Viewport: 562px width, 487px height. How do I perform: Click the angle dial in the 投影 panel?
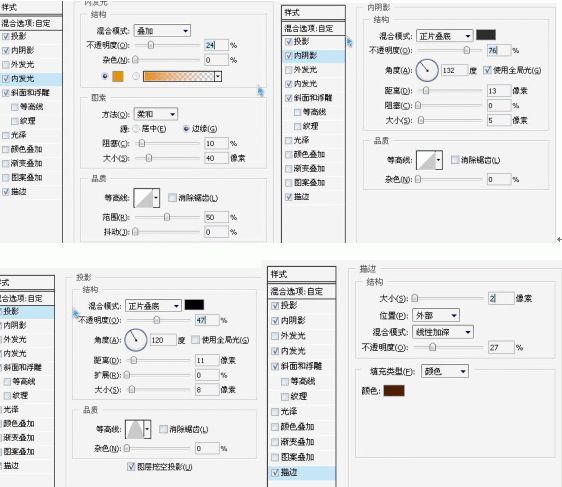click(x=135, y=340)
